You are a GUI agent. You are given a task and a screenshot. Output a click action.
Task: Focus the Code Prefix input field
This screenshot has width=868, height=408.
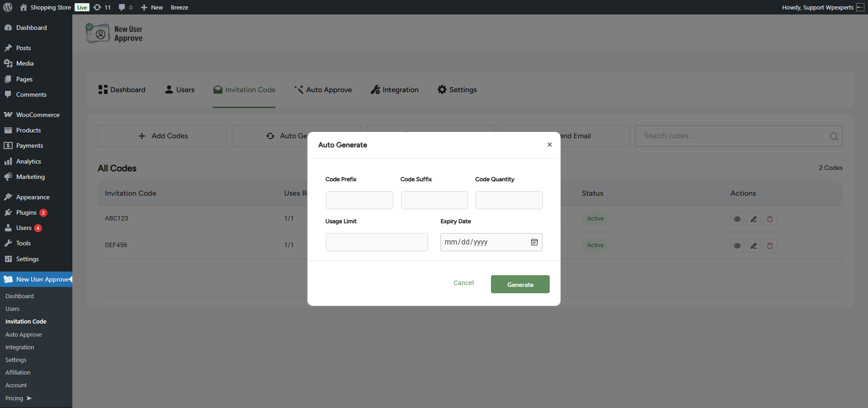tap(359, 200)
